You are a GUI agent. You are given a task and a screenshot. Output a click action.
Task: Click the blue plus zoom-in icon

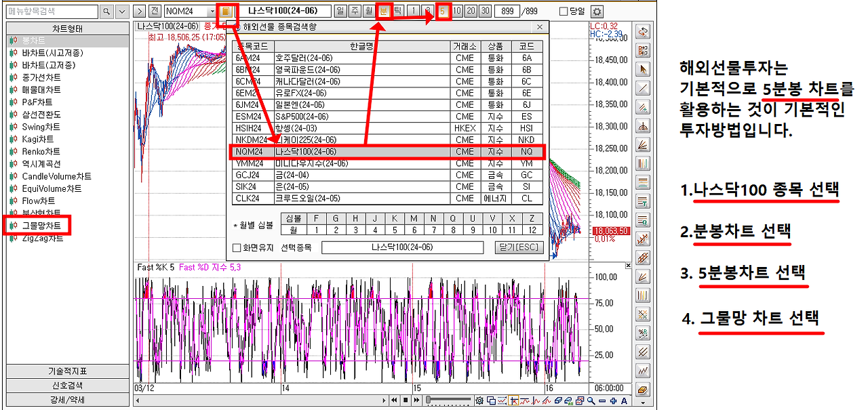point(613,401)
